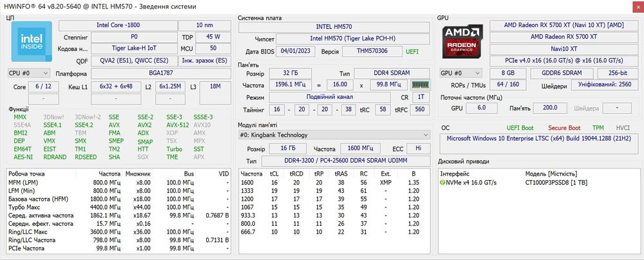Click the AMD Radeon Graphics logo
This screenshot has width=644, height=260.
pos(462,42)
